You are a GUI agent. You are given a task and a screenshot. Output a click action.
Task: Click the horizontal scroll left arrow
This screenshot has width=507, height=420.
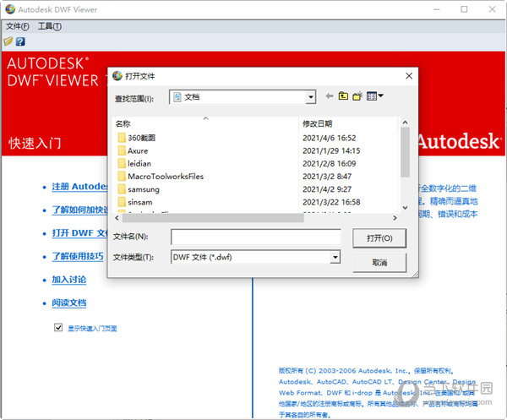(x=117, y=218)
